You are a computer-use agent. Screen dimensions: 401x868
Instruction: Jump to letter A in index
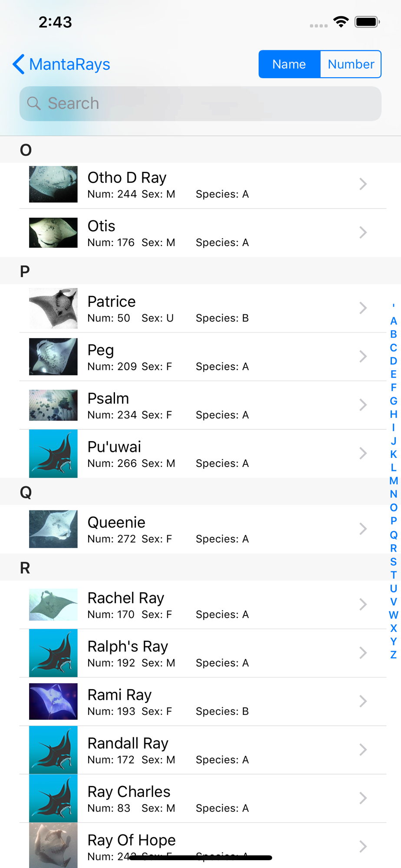click(394, 321)
